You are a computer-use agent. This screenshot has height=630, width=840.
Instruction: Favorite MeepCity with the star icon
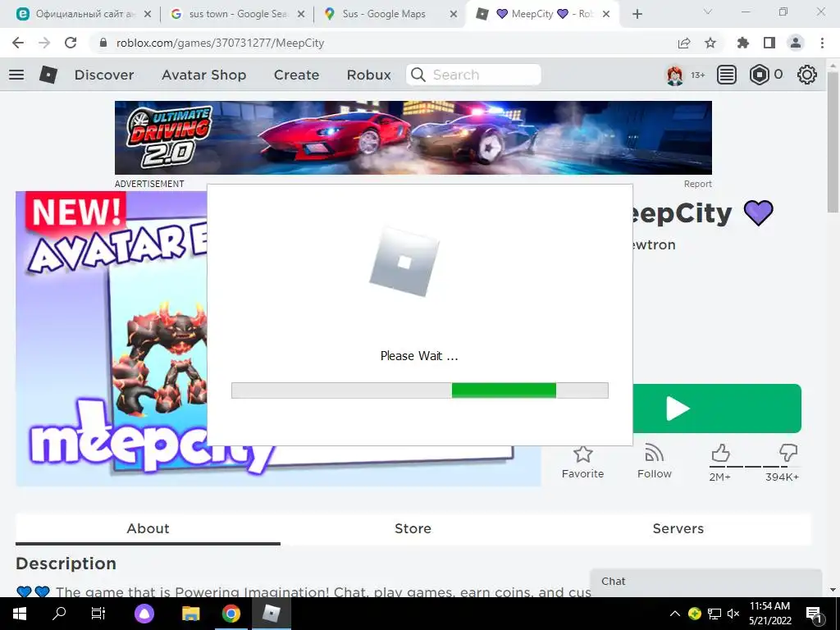coord(583,454)
